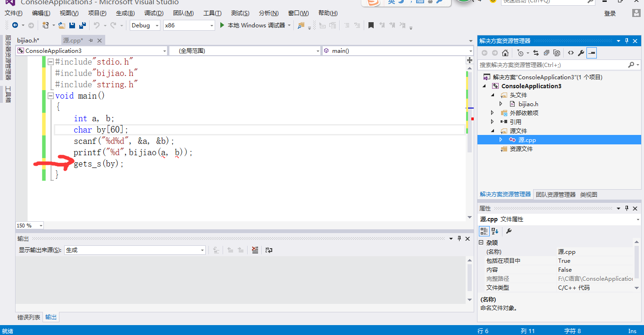Open the 工具箱 side tab
Image resolution: width=644 pixels, height=335 pixels.
click(x=8, y=94)
